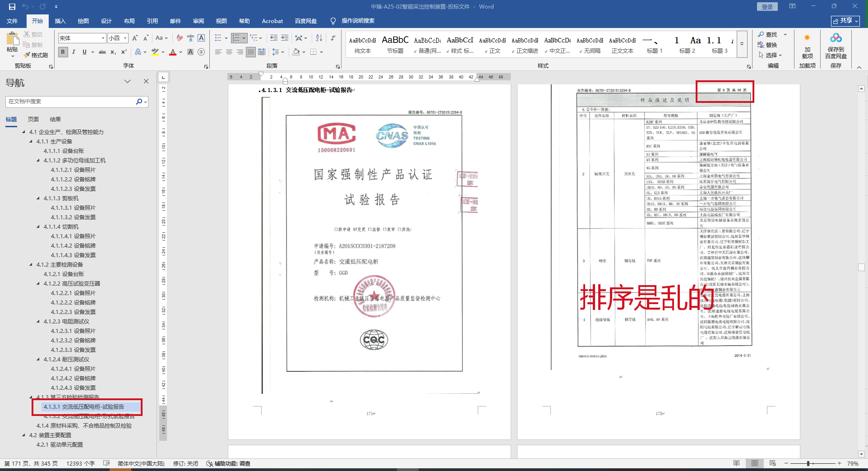This screenshot has width=868, height=471.
Task: Apply distributed alignment to the paragraph
Action: [262, 52]
